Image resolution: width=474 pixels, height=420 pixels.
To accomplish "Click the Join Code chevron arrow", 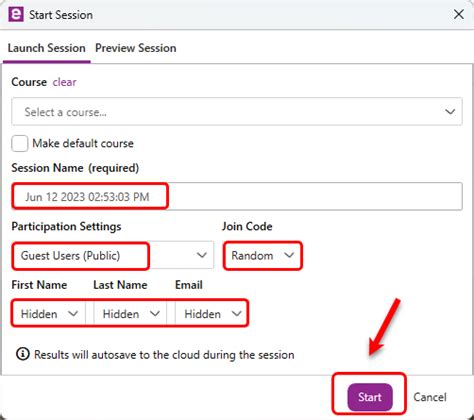I will coord(289,255).
